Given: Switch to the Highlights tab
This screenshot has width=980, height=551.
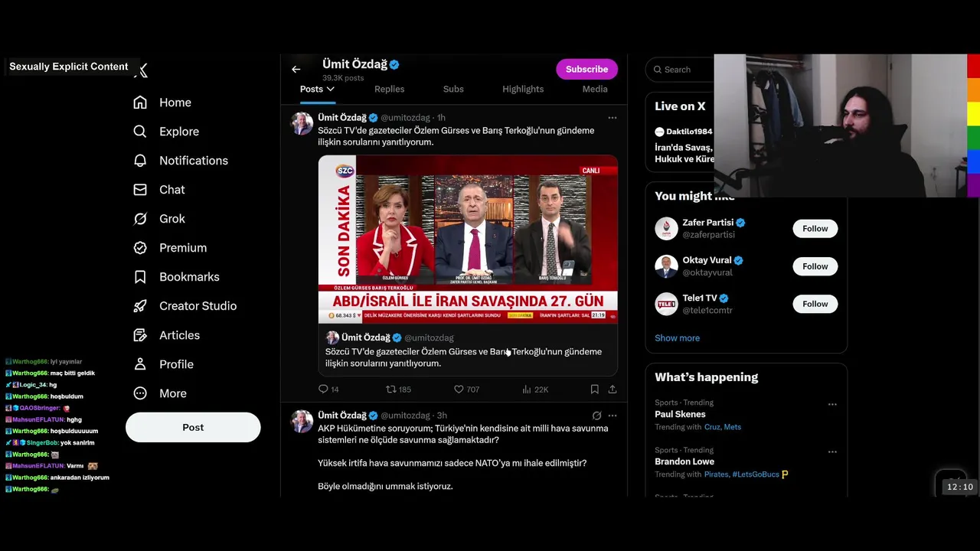Looking at the screenshot, I should [523, 90].
